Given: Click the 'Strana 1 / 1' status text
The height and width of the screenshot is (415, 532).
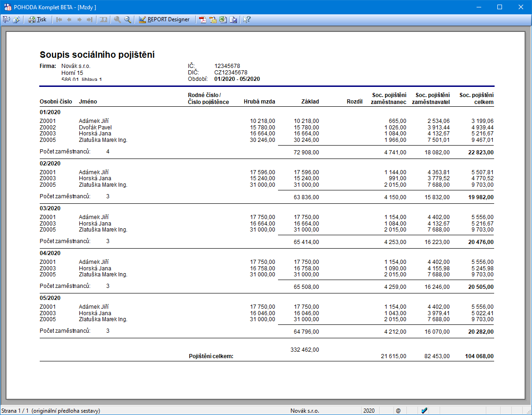Looking at the screenshot, I should pos(15,410).
